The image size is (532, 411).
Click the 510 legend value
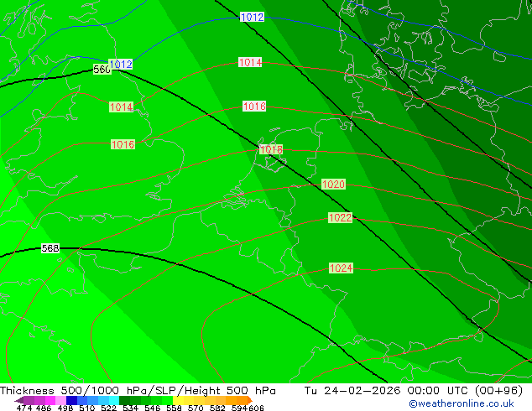(x=87, y=408)
